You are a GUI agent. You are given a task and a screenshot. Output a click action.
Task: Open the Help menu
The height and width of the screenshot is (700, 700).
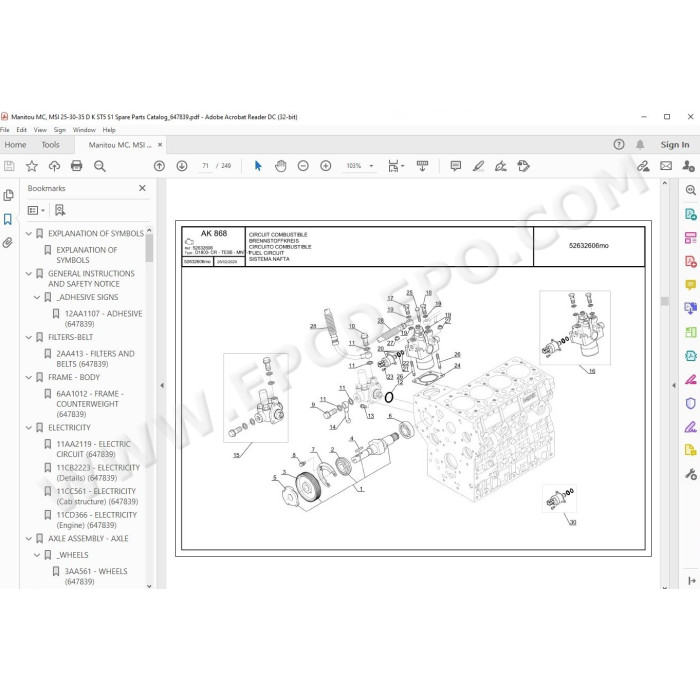click(x=109, y=130)
